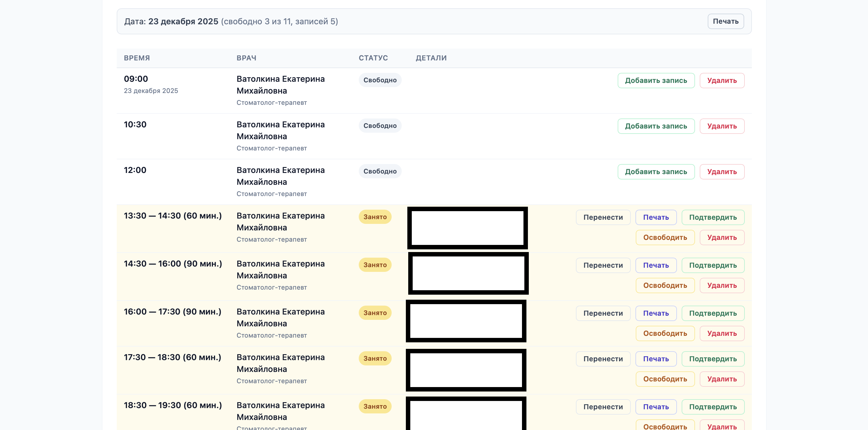This screenshot has height=430, width=868.
Task: Печать the 18:30 — 19:30 appointment
Action: click(x=656, y=407)
